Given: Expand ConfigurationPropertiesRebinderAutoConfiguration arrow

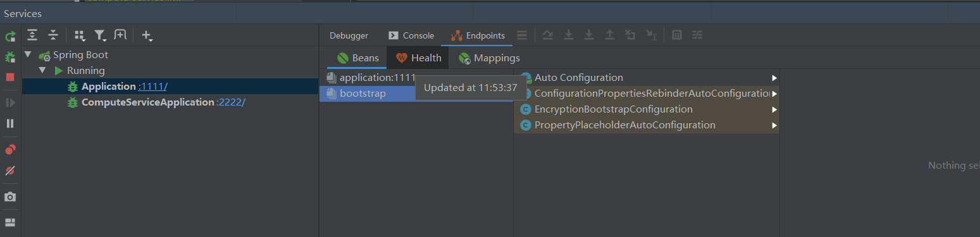Looking at the screenshot, I should coord(774,94).
